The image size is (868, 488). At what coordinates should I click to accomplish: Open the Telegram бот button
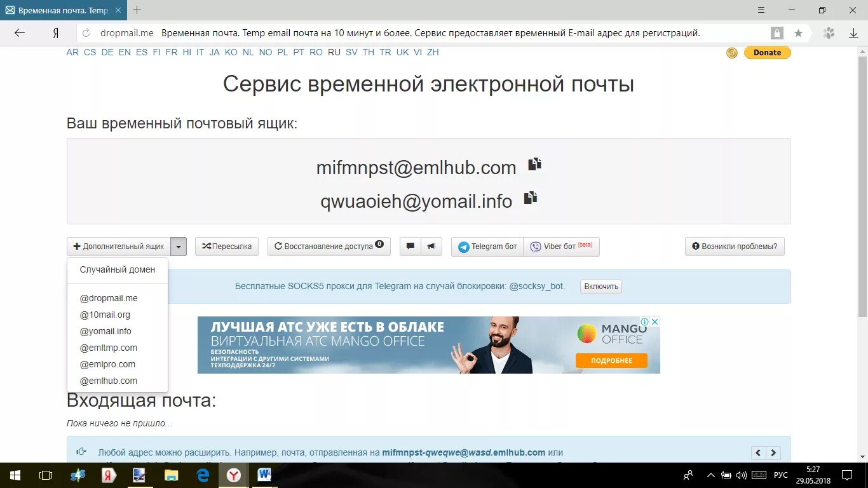click(x=487, y=247)
